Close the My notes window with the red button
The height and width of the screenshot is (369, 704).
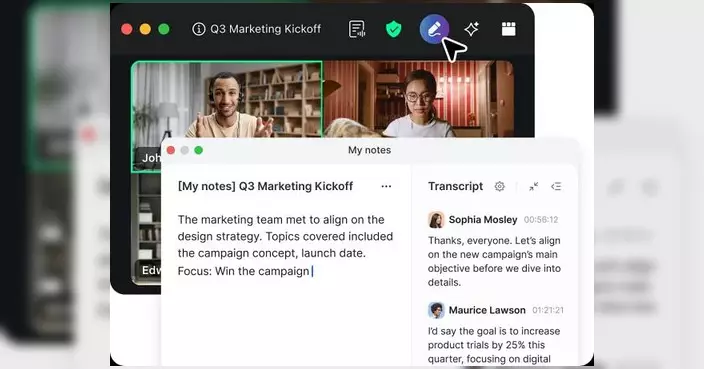pos(171,150)
